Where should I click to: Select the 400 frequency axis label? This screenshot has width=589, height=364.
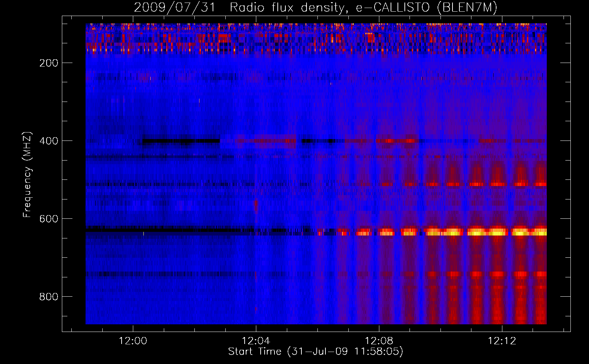[x=49, y=141]
